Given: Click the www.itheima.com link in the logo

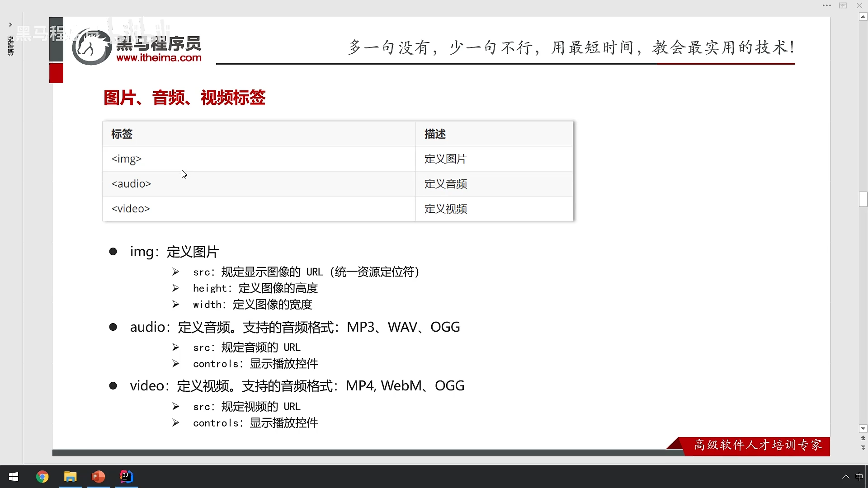Looking at the screenshot, I should coord(159,58).
